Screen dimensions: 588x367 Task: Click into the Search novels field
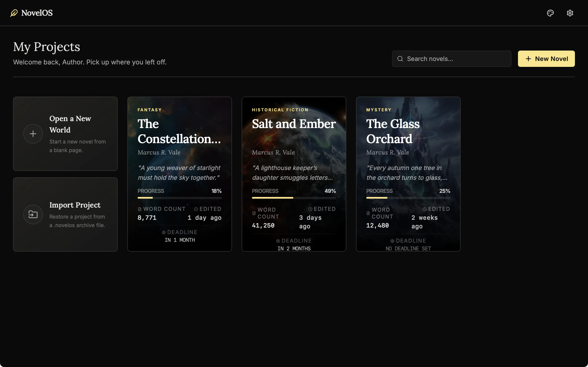pyautogui.click(x=451, y=59)
